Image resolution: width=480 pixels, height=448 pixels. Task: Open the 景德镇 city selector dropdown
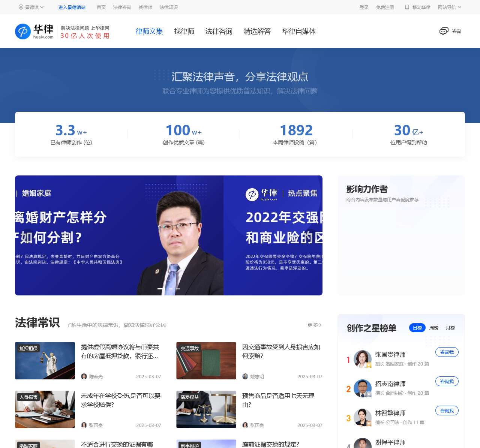pyautogui.click(x=33, y=7)
